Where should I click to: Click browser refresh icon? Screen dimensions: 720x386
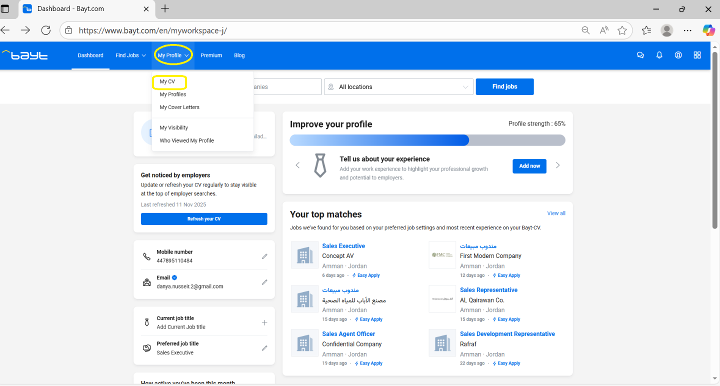pos(45,30)
